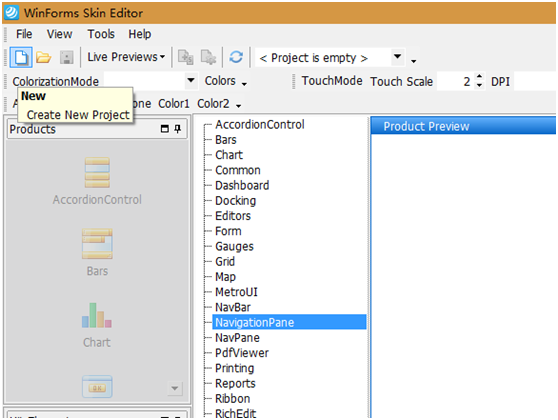Select the OK button product icon
The image size is (558, 420).
[x=97, y=387]
